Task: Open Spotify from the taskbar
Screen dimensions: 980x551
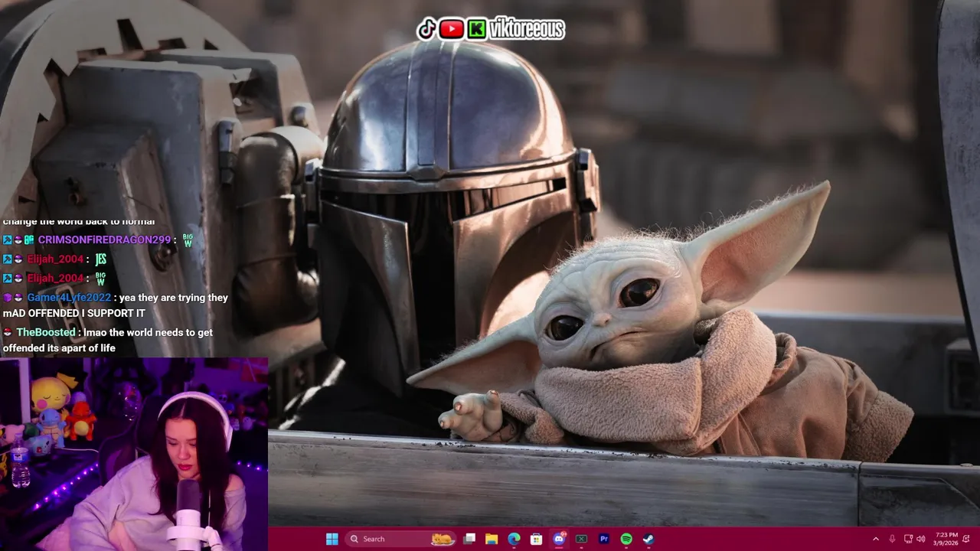Action: (626, 539)
